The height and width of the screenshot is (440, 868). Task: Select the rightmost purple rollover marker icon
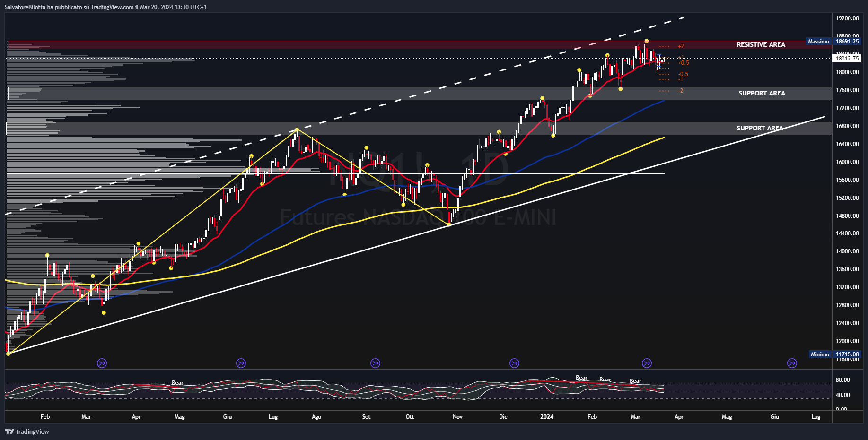(792, 363)
